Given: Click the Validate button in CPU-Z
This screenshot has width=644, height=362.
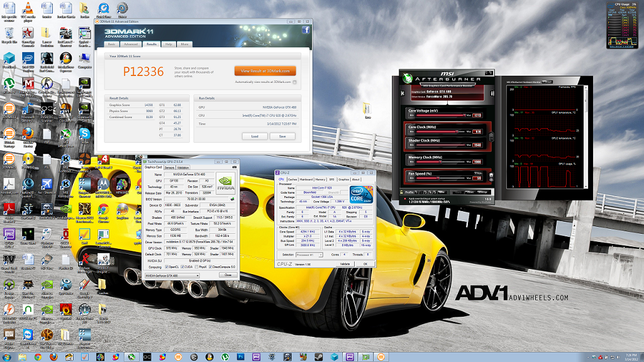Looking at the screenshot, I should click(x=345, y=264).
